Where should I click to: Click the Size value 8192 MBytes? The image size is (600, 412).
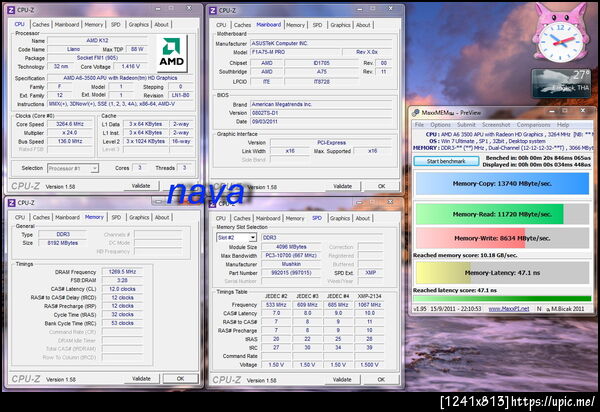(x=63, y=243)
